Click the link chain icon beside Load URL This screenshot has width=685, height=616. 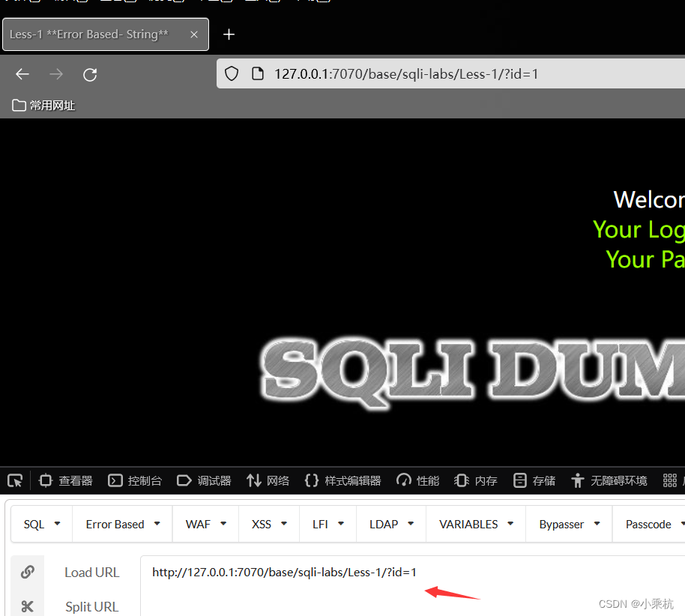pos(28,572)
